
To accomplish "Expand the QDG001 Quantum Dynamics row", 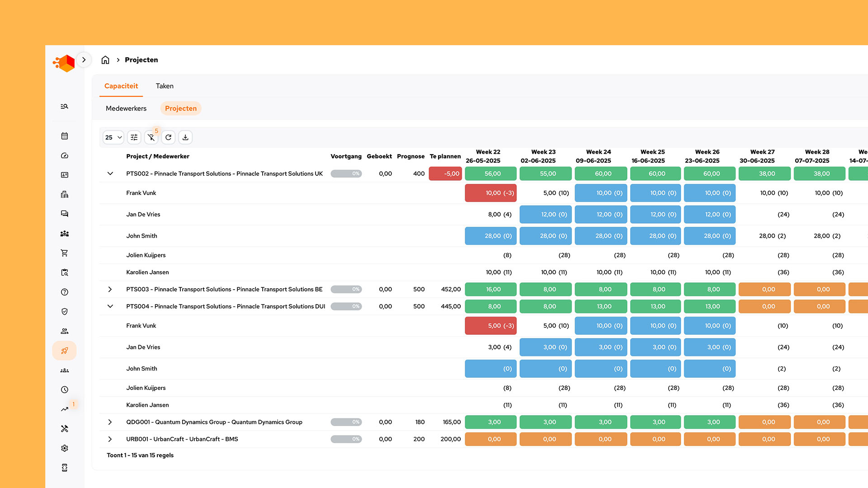I will [x=110, y=422].
